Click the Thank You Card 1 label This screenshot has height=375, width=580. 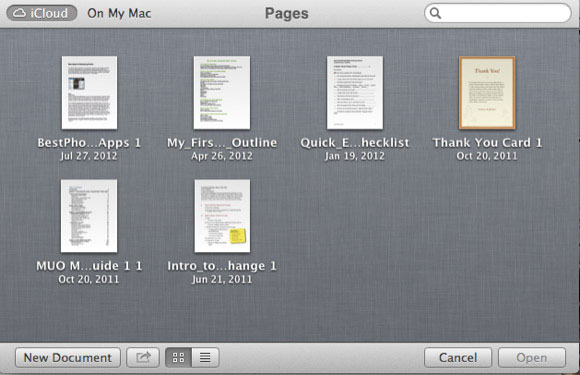(487, 143)
